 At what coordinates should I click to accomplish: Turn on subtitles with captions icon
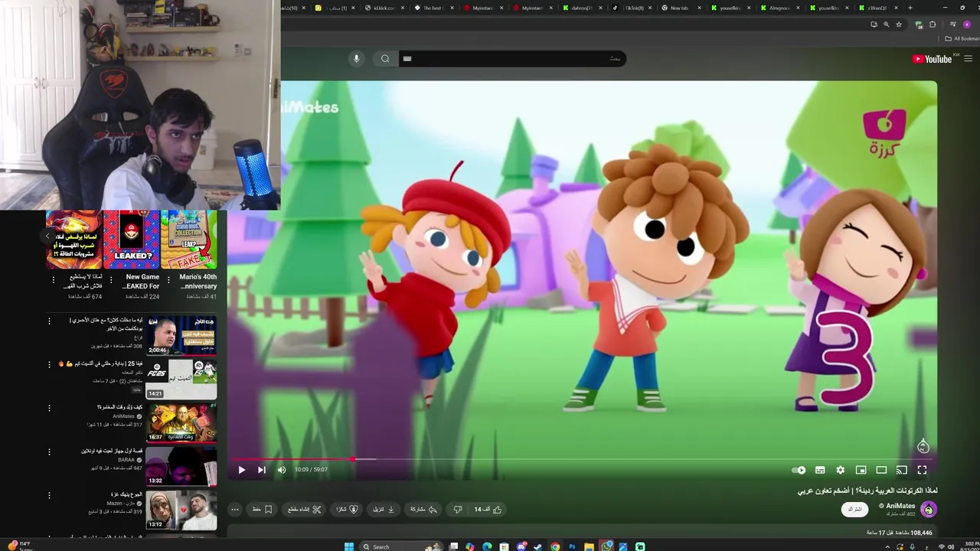click(x=820, y=470)
